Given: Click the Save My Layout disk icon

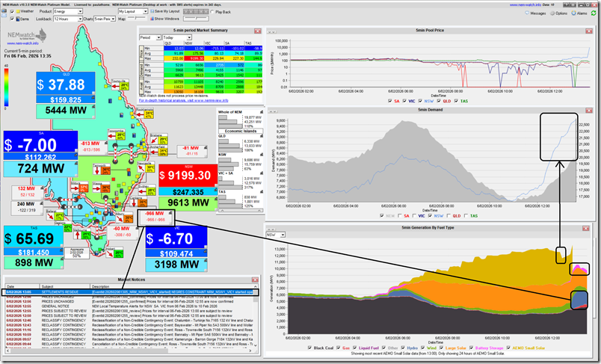Looking at the screenshot, I should [x=152, y=11].
